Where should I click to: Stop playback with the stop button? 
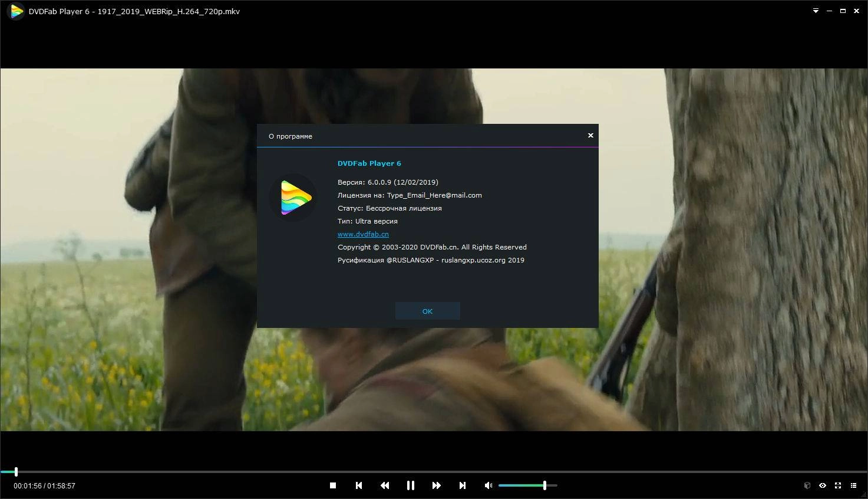pyautogui.click(x=333, y=485)
